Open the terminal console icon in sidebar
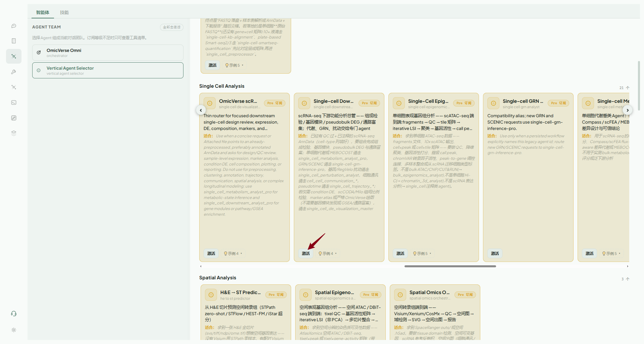The width and height of the screenshot is (644, 344). click(x=14, y=102)
